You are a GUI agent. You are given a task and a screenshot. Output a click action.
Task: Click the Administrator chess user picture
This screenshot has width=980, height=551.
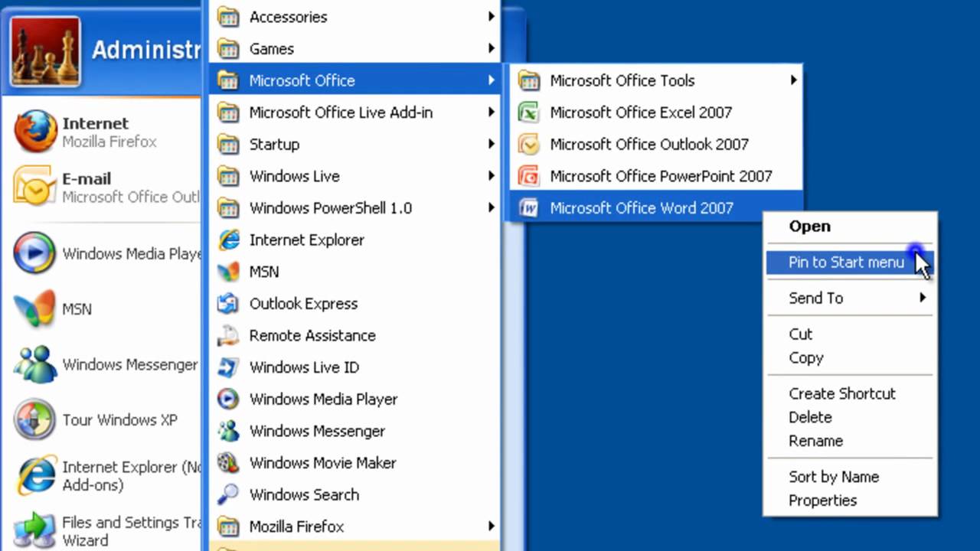45,51
